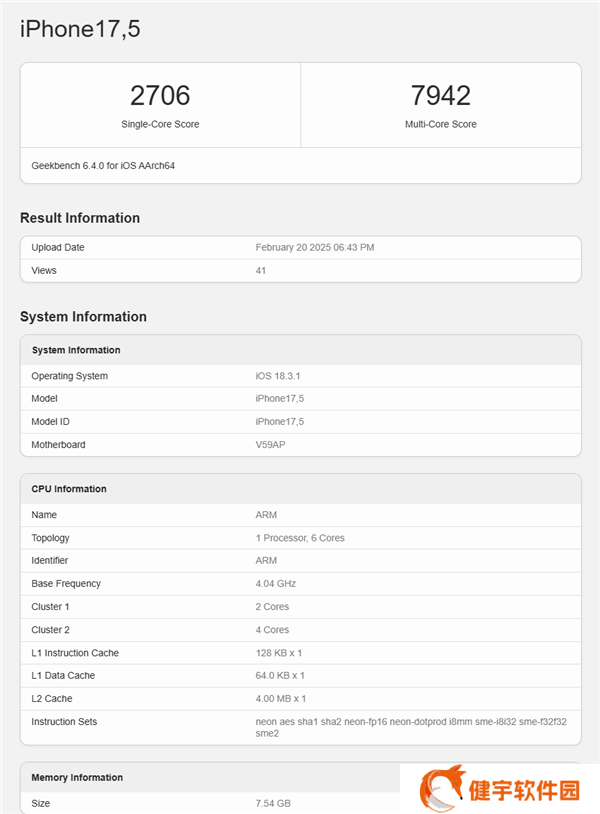
Task: Select the iPhone17,5 value in Model ID row
Action: coord(279,422)
